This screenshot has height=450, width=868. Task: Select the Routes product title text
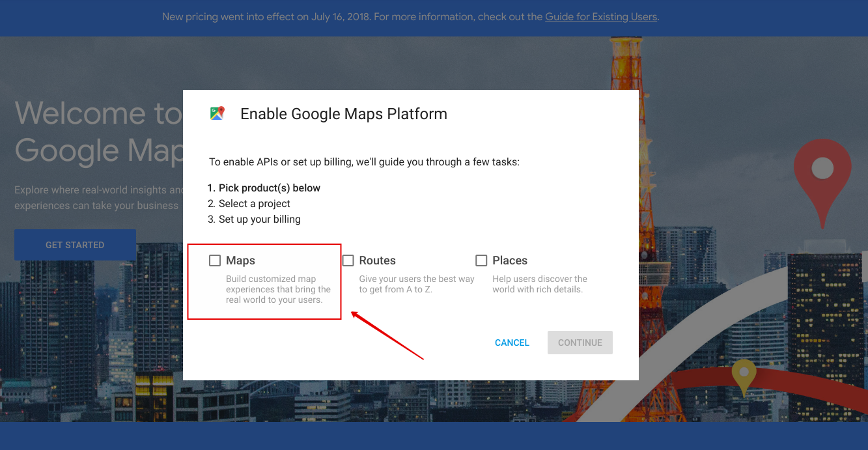pyautogui.click(x=377, y=260)
